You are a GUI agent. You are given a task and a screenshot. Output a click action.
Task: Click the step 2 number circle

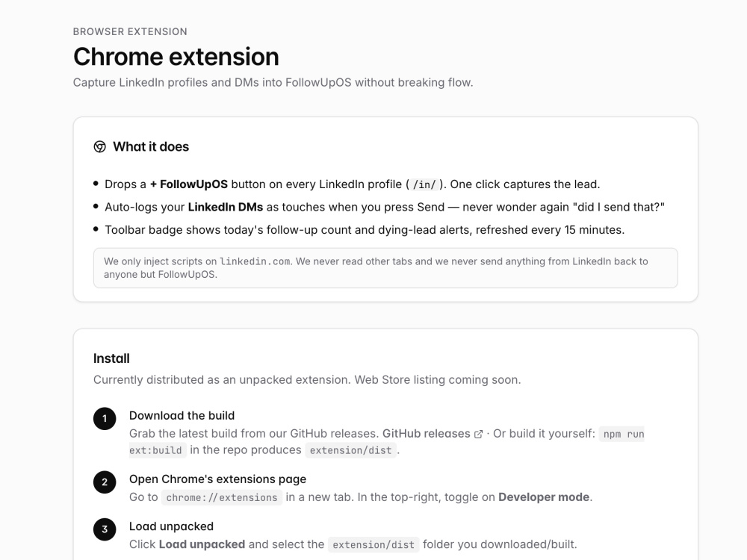105,482
